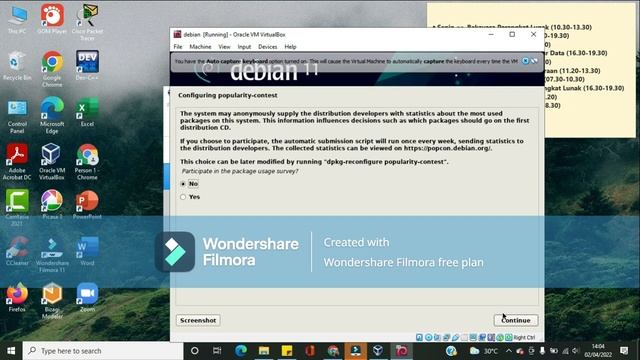This screenshot has width=640, height=360.
Task: Open the View menu
Action: [224, 47]
